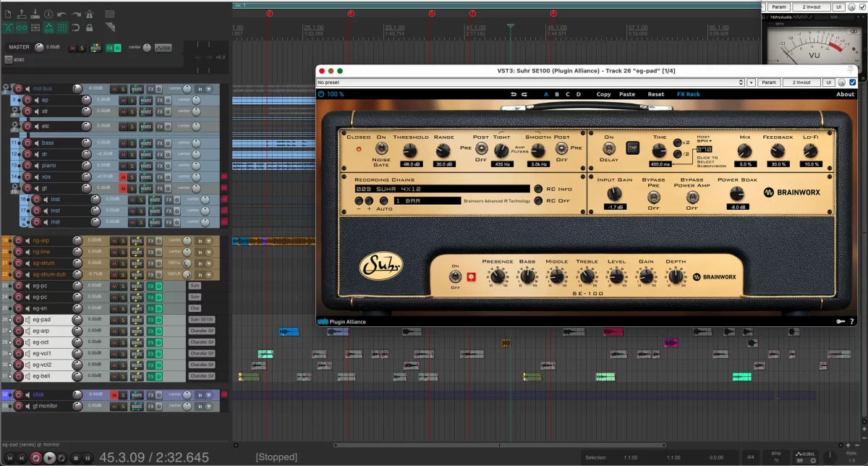Click the RC Info button
Screen dimensions: 868x466
tap(538, 189)
